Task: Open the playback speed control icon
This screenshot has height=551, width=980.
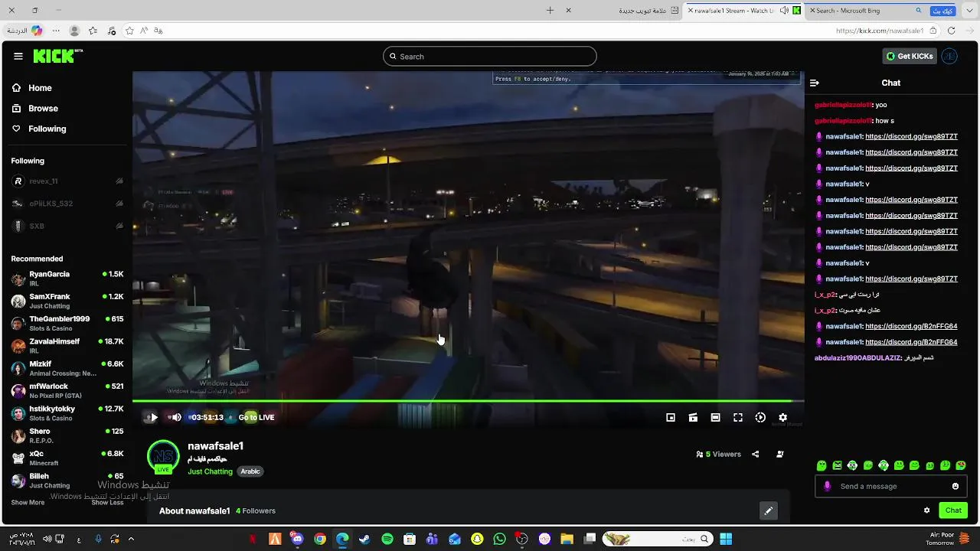Action: pyautogui.click(x=760, y=417)
